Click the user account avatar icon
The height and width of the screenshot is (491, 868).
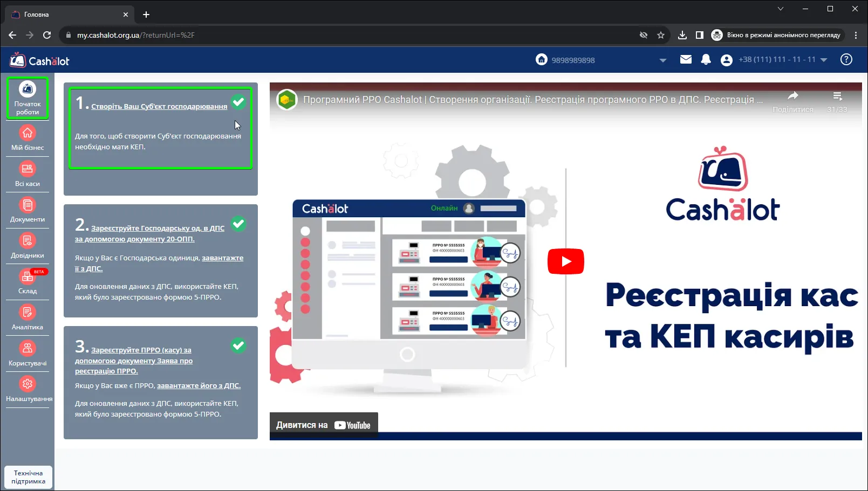(x=727, y=60)
